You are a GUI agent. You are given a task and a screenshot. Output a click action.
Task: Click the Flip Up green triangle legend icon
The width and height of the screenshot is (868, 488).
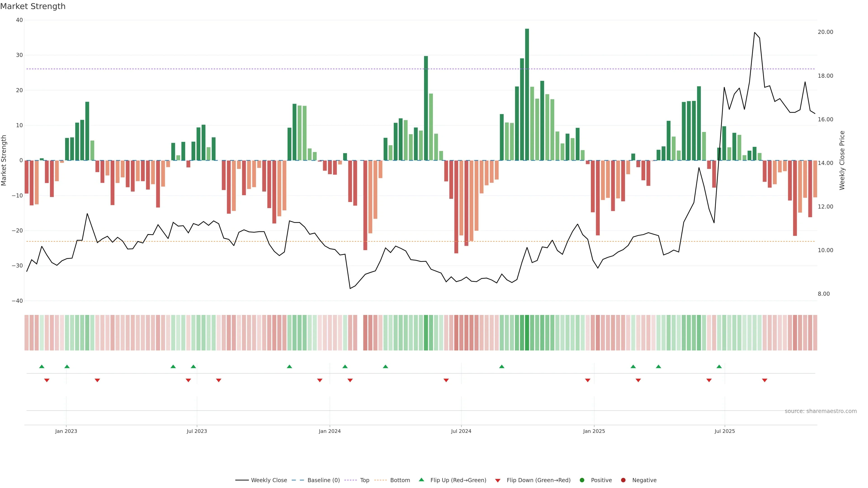421,480
